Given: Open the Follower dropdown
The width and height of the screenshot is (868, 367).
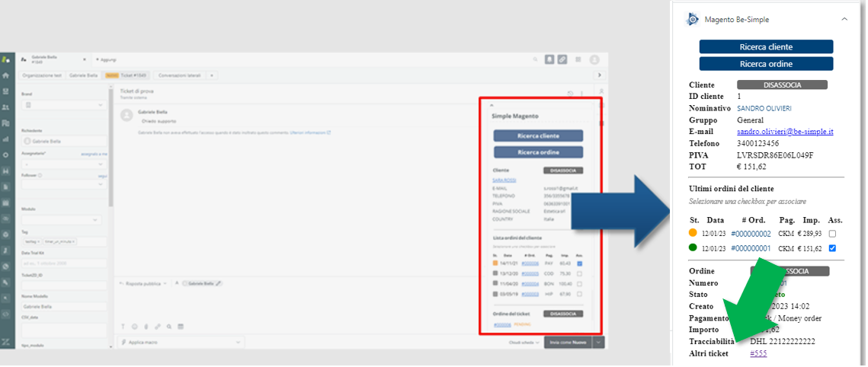Looking at the screenshot, I should (64, 184).
